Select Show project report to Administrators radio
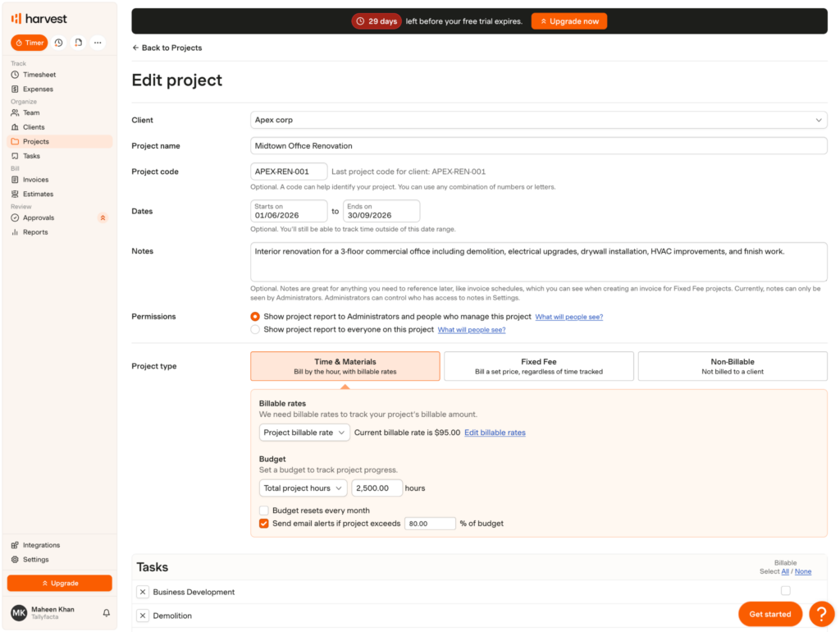840x632 pixels. 255,317
